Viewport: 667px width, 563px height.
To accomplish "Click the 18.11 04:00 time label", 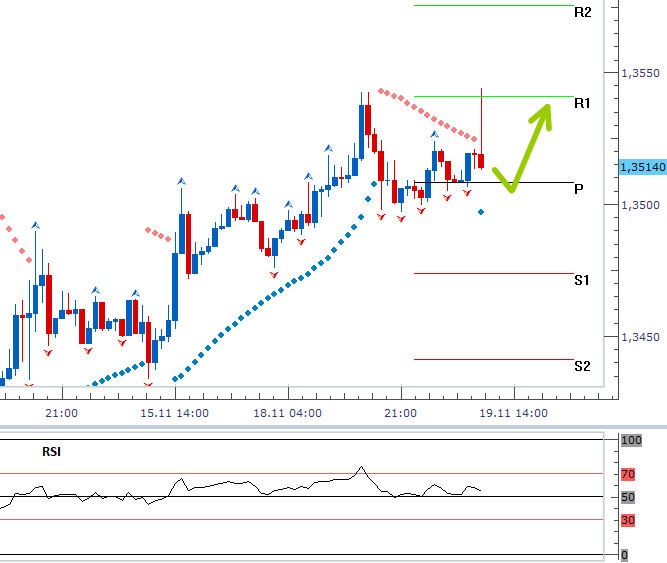I will (288, 413).
